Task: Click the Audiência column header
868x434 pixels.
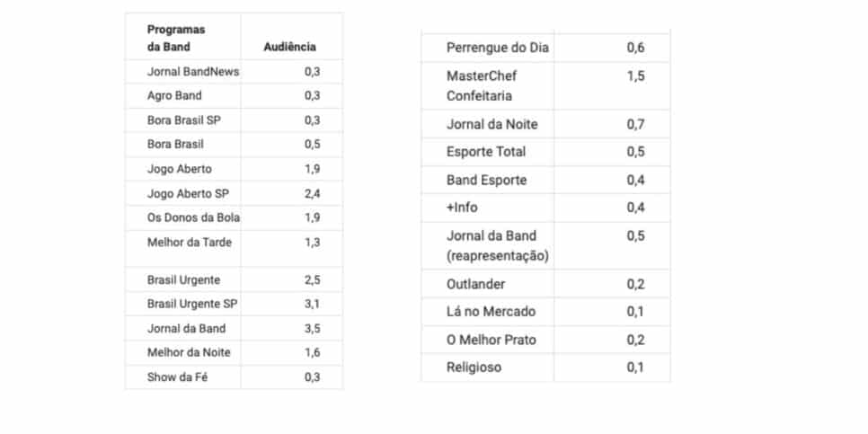Action: click(x=289, y=47)
